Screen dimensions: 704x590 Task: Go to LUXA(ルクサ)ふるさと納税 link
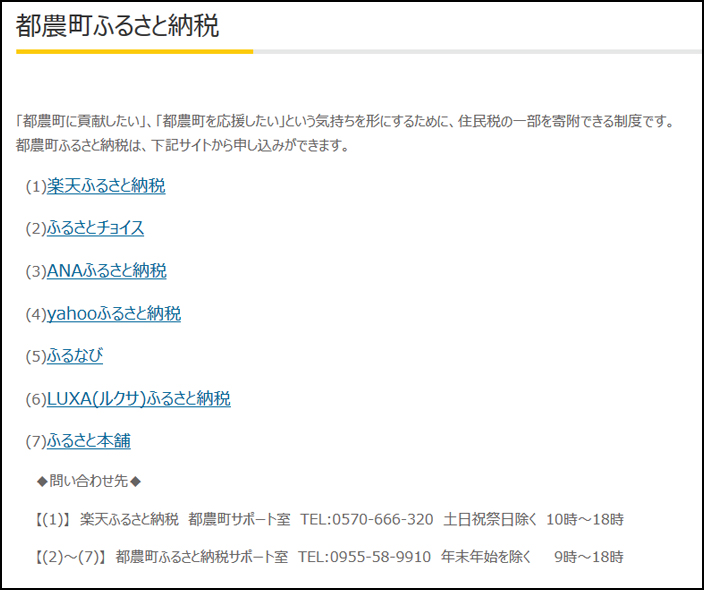coord(138,398)
